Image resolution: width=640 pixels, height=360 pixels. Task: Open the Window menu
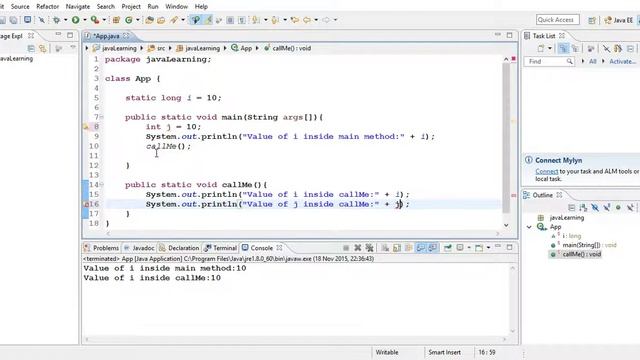pyautogui.click(x=176, y=7)
